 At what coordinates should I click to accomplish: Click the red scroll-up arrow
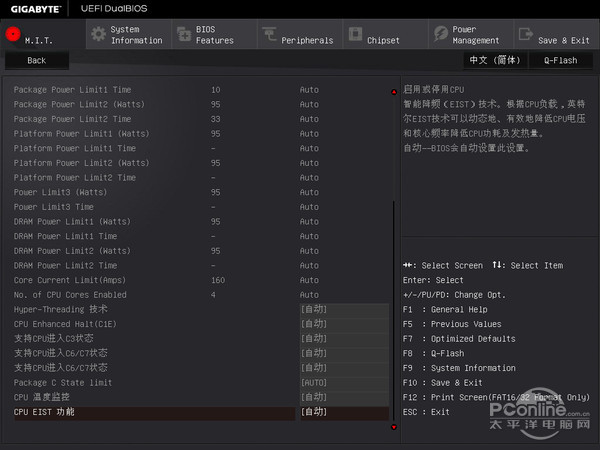(394, 92)
